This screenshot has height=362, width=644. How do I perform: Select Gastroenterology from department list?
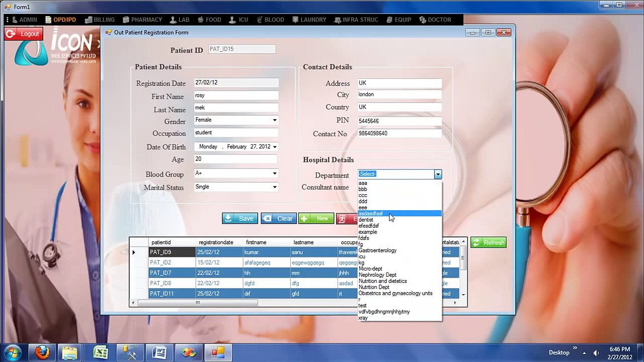coord(377,250)
